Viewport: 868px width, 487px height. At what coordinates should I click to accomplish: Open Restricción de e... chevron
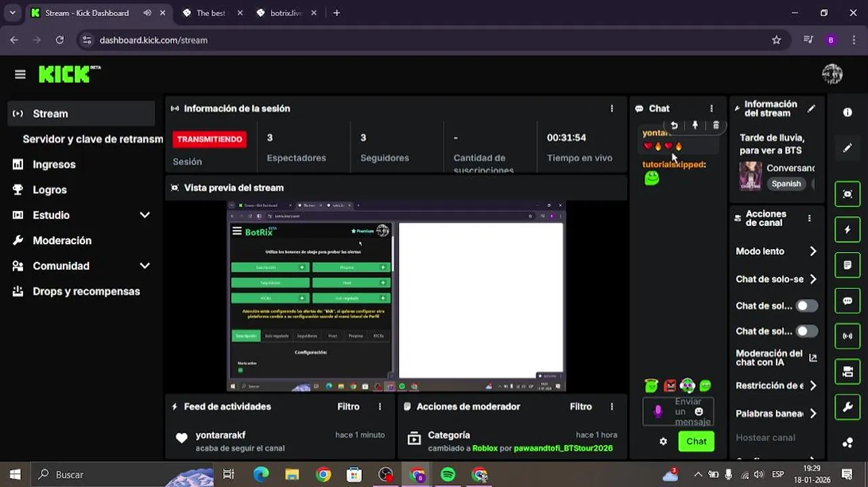point(813,386)
